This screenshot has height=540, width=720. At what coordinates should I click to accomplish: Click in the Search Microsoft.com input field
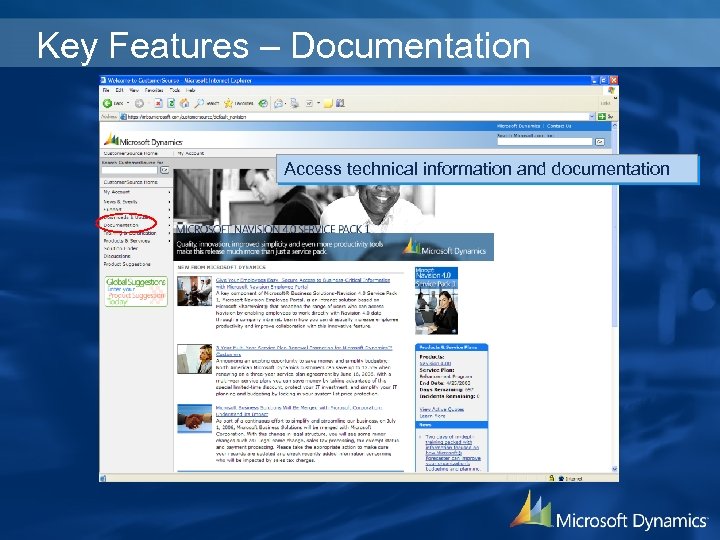pyautogui.click(x=545, y=142)
